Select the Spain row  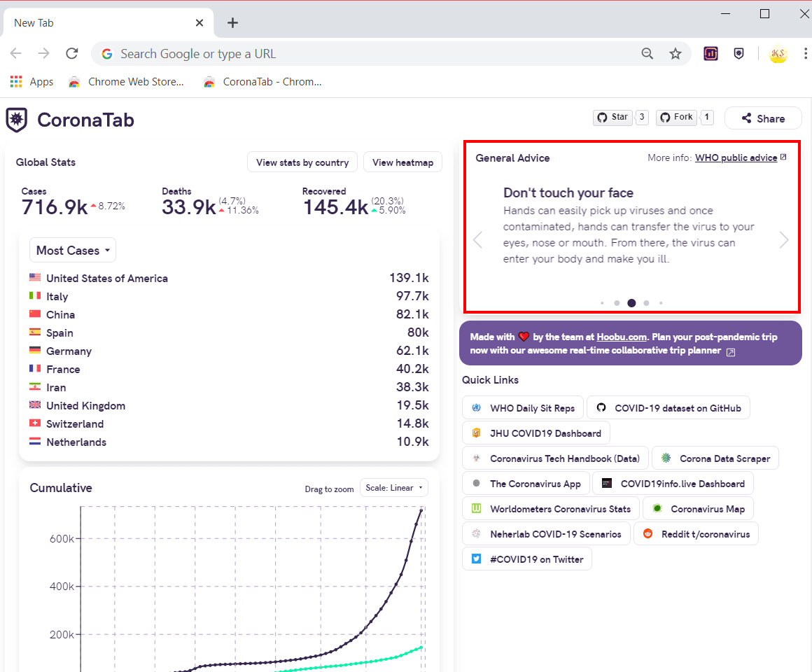[x=229, y=332]
